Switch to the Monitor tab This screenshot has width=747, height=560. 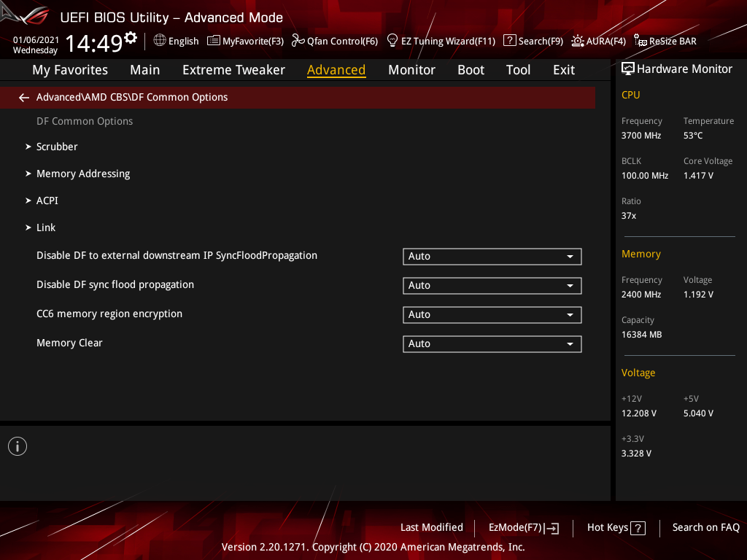pyautogui.click(x=411, y=70)
